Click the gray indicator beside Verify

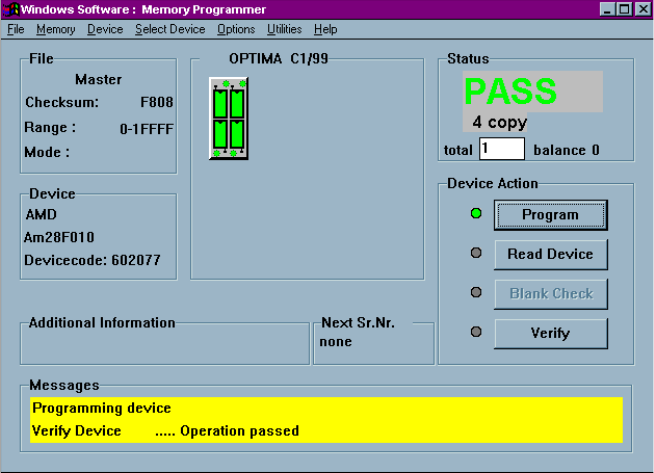pos(476,332)
